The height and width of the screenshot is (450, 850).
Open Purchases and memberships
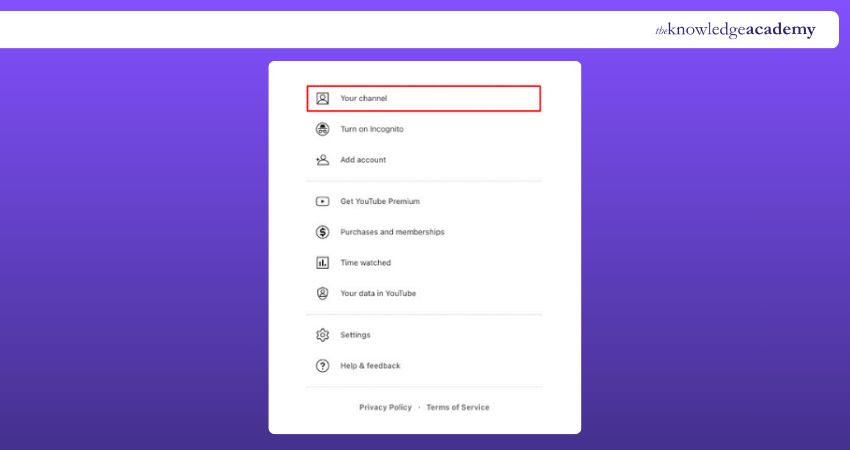392,232
